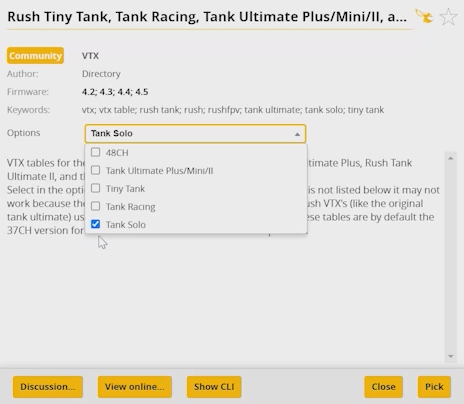This screenshot has width=464, height=404.
Task: Tick the Tiny Tank checkbox
Action: point(95,188)
